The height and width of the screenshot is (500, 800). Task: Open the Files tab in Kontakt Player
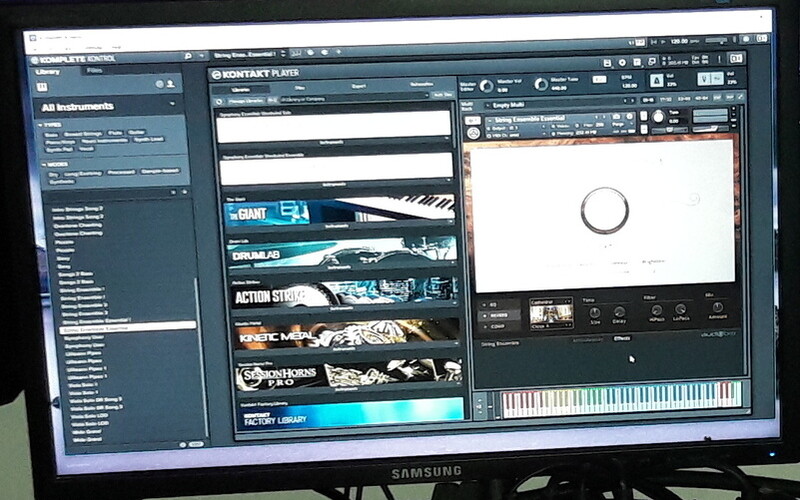pyautogui.click(x=300, y=88)
